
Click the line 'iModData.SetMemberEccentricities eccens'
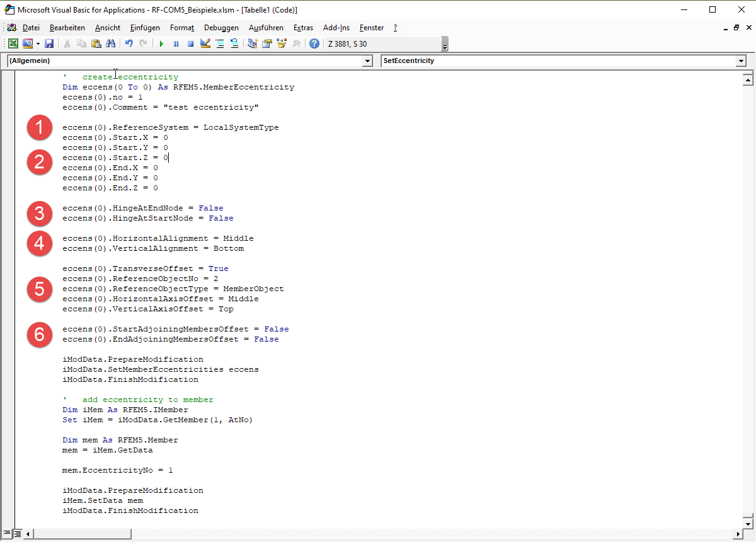pyautogui.click(x=160, y=369)
